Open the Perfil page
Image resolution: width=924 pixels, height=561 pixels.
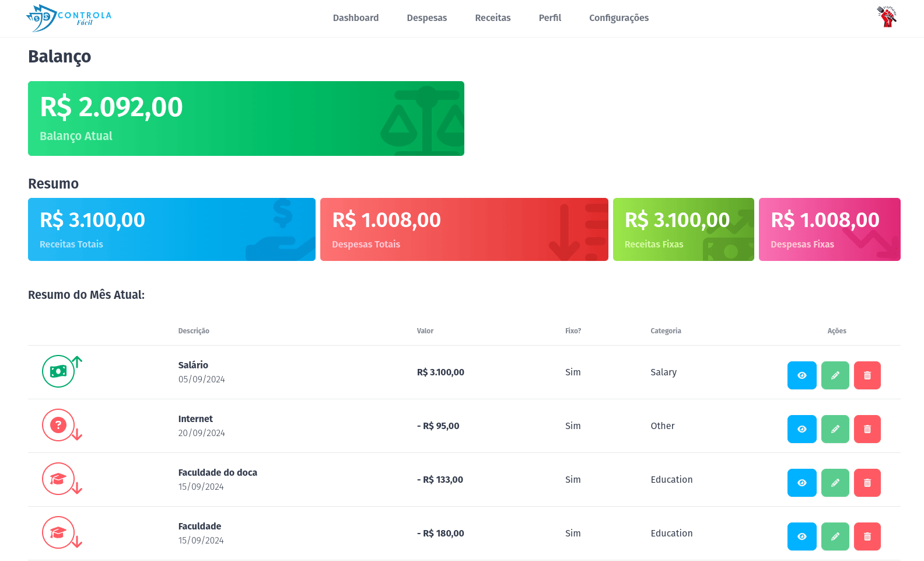click(550, 18)
